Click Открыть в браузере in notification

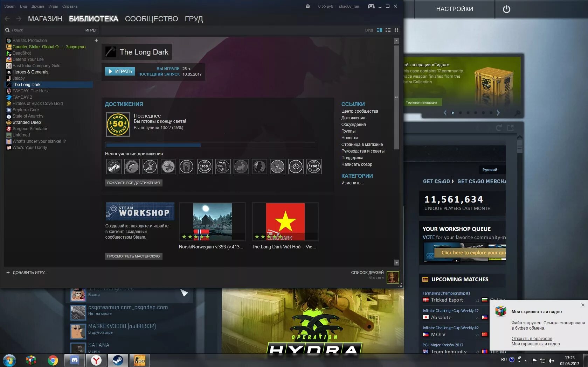532,339
